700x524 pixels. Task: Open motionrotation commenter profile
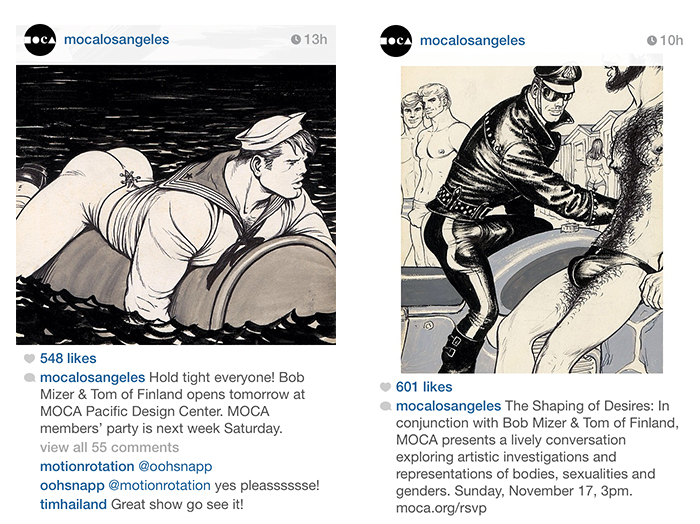pos(87,466)
